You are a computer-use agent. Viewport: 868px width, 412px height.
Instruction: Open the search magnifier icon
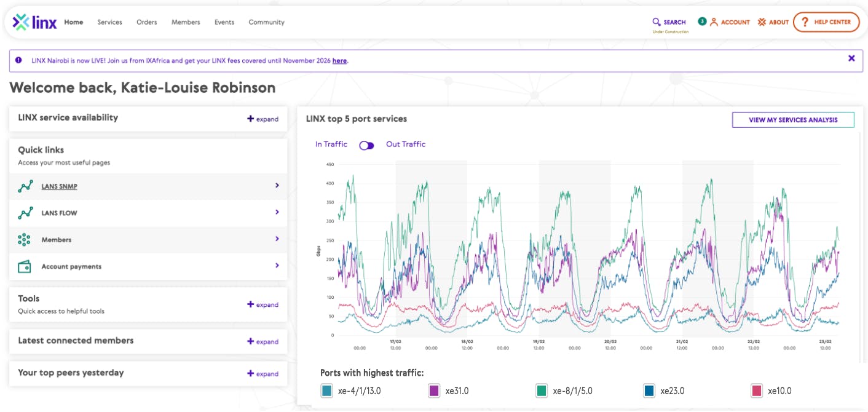tap(657, 22)
